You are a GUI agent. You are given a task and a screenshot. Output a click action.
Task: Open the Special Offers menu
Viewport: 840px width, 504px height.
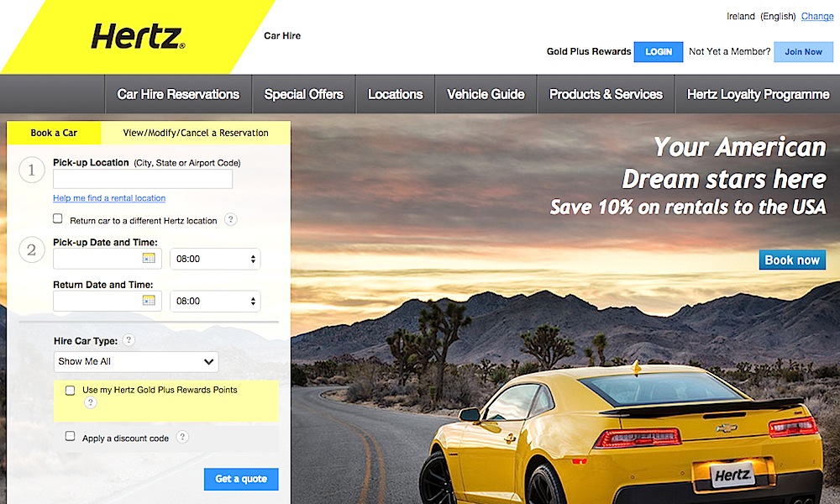pos(304,94)
